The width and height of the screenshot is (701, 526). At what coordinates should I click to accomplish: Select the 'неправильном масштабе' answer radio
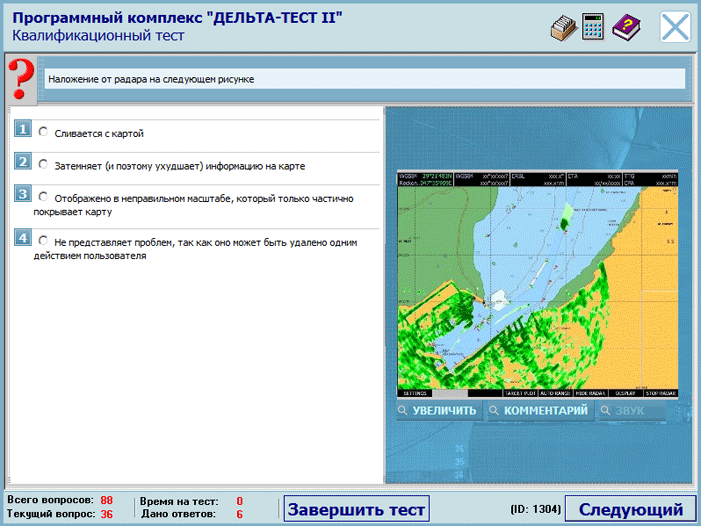click(43, 196)
